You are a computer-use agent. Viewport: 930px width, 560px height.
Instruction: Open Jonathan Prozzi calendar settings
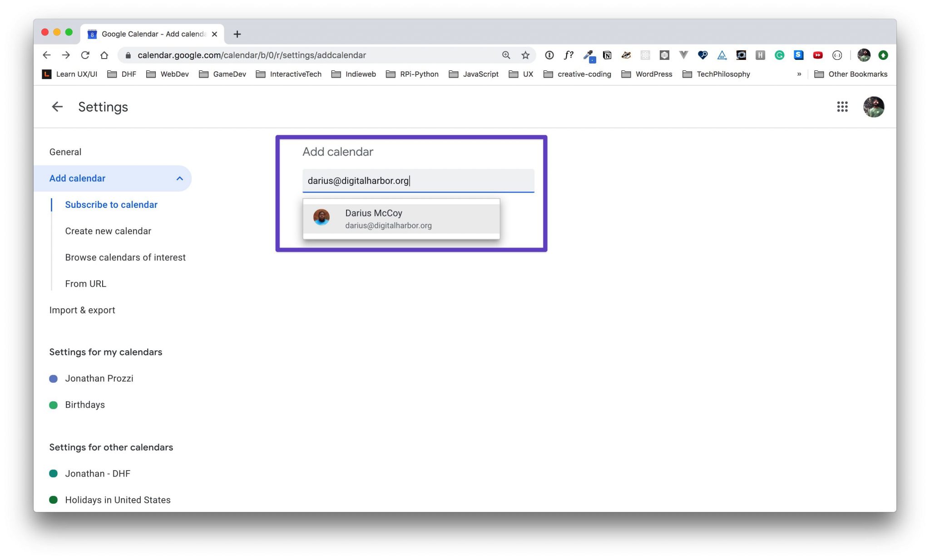pos(99,378)
